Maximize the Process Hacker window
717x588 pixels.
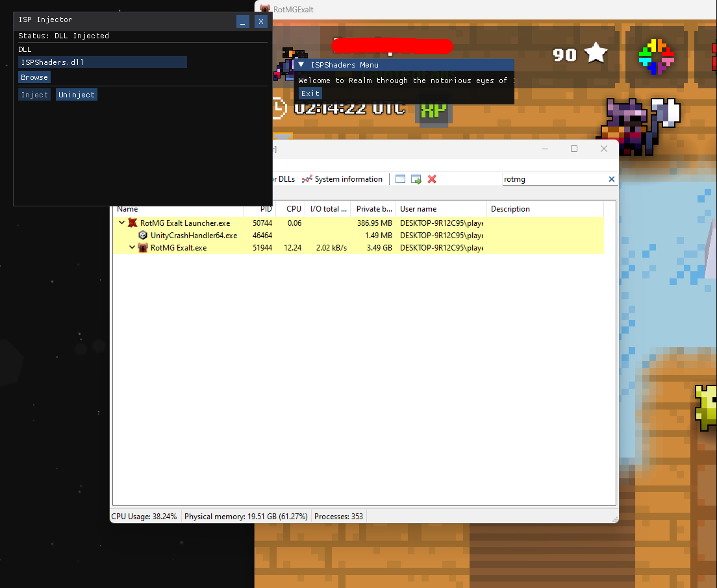tap(574, 149)
